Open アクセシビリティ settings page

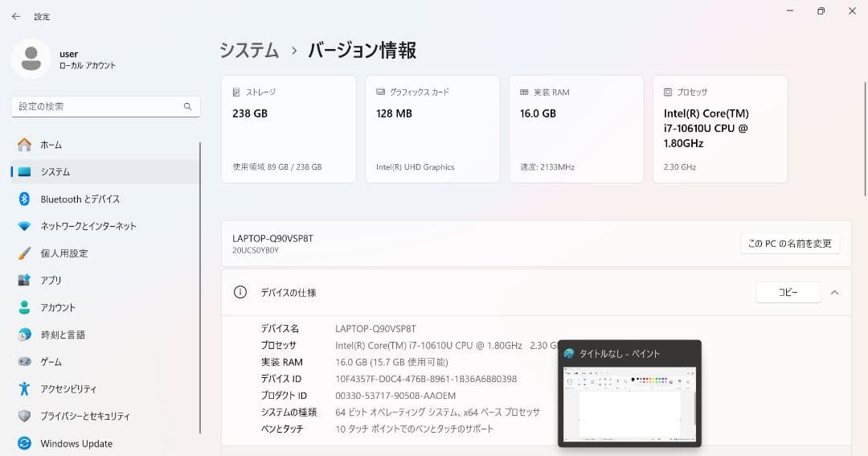(106, 389)
